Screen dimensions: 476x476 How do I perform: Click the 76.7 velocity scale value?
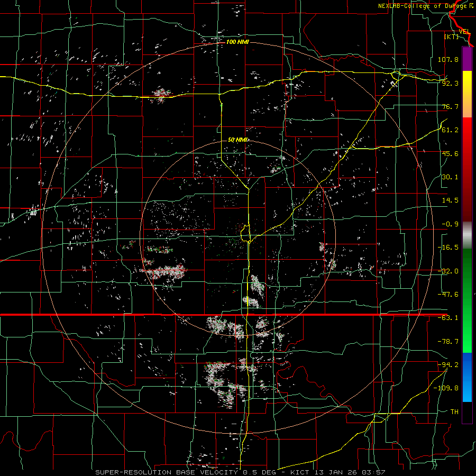click(x=450, y=106)
